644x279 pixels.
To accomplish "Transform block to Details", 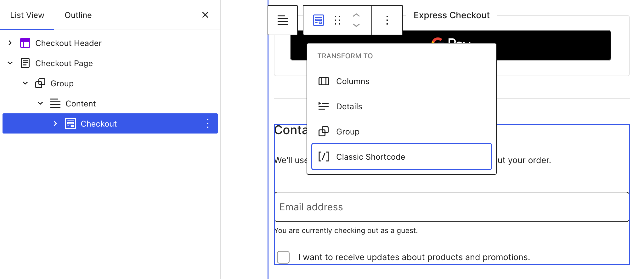I will (x=402, y=106).
